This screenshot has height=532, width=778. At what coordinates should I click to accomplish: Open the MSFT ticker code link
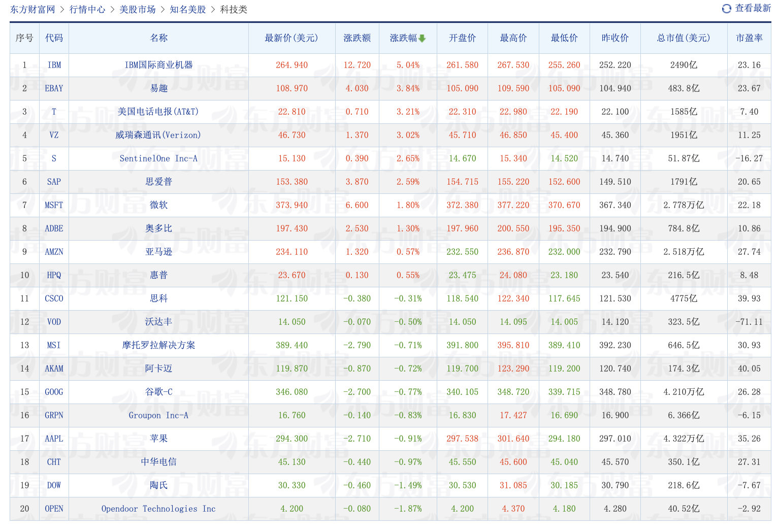pyautogui.click(x=54, y=205)
